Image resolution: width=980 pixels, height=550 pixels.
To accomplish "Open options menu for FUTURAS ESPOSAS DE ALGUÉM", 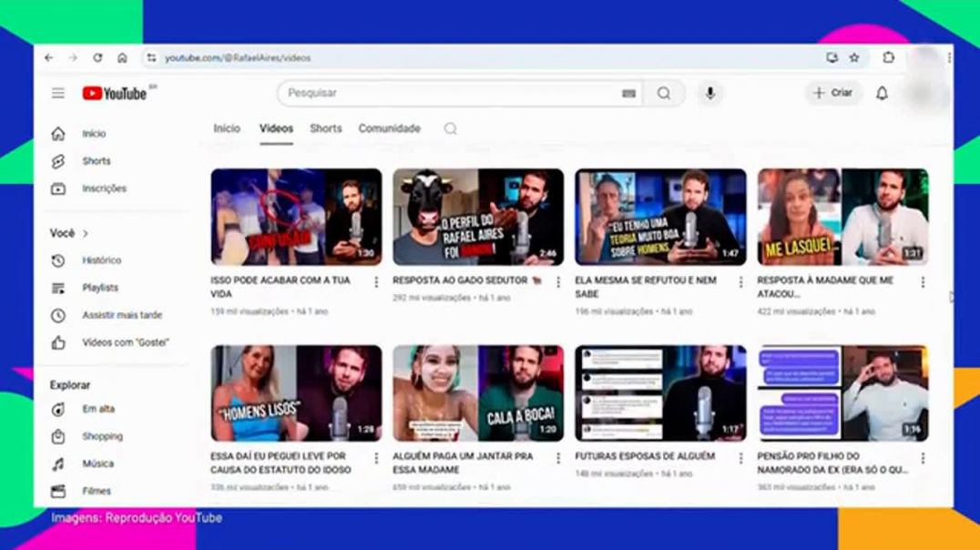I will [x=740, y=458].
